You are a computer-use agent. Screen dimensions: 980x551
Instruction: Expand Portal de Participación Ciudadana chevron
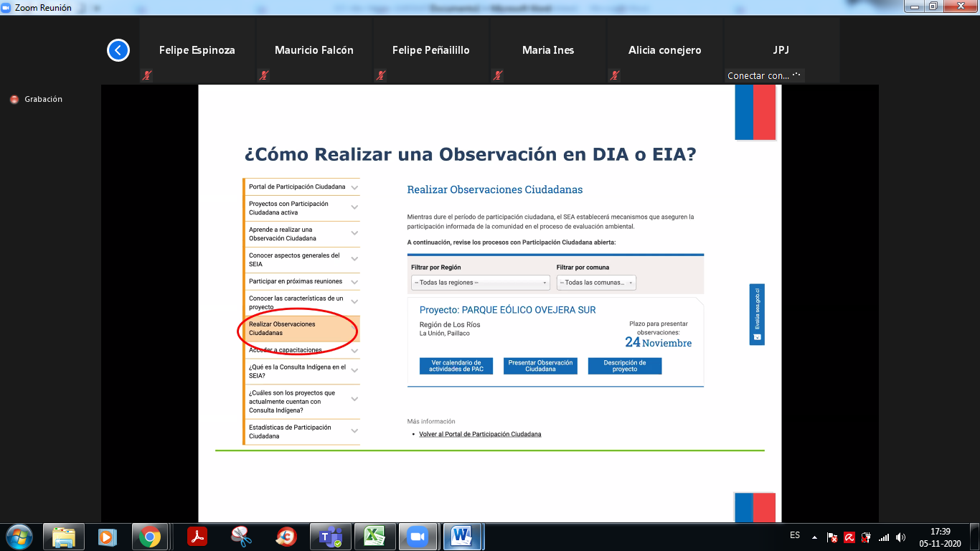click(x=354, y=187)
